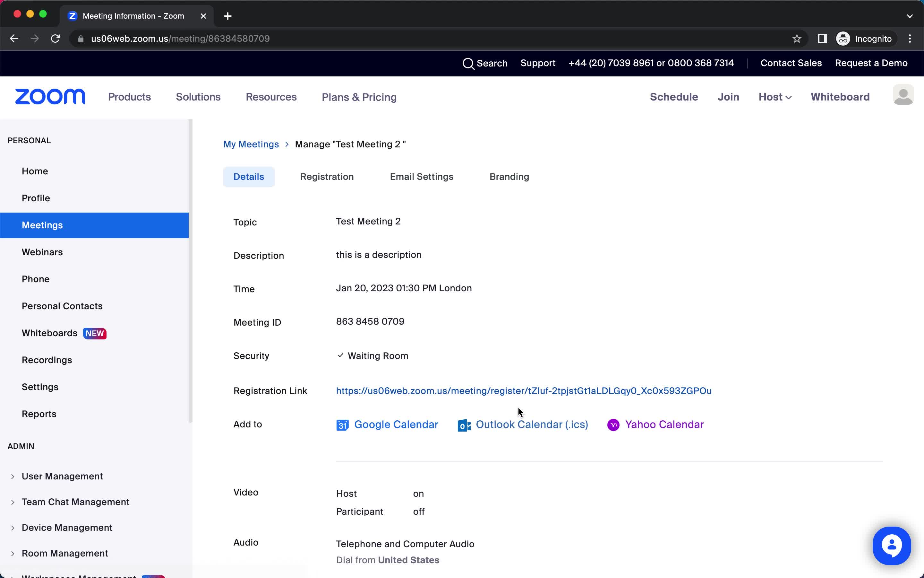Image resolution: width=924 pixels, height=578 pixels.
Task: Expand User Management
Action: pos(13,476)
